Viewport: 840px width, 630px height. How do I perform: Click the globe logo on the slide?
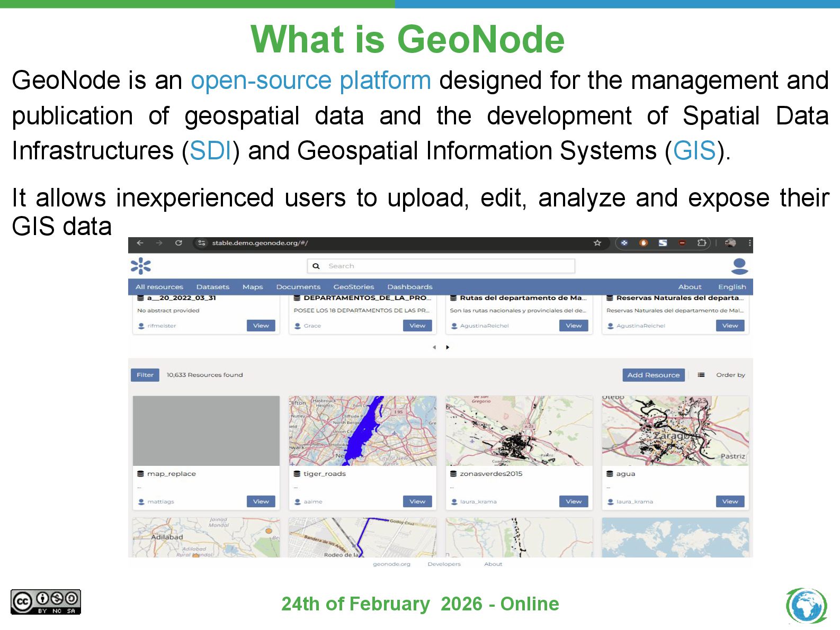(x=806, y=606)
